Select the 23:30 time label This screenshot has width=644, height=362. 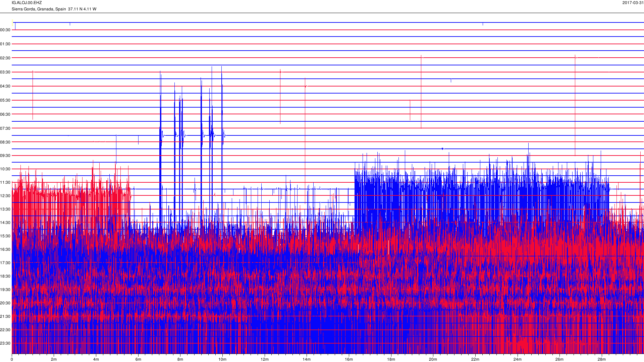pos(5,343)
